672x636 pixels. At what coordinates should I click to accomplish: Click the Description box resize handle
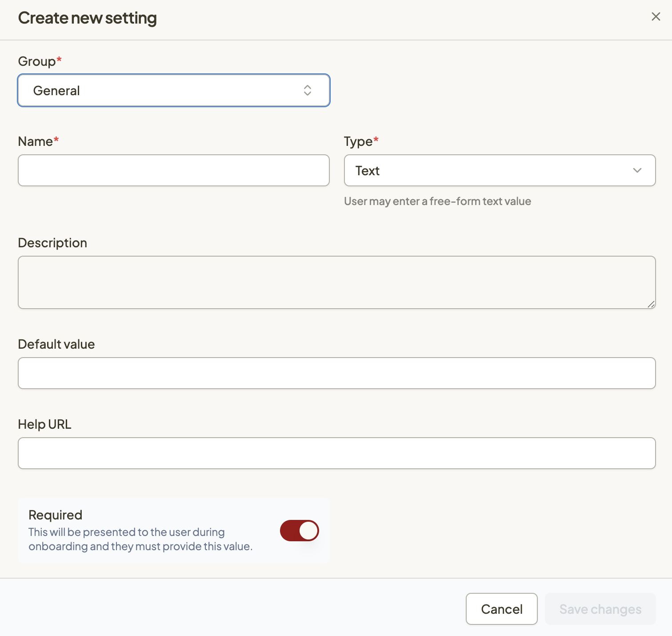651,304
